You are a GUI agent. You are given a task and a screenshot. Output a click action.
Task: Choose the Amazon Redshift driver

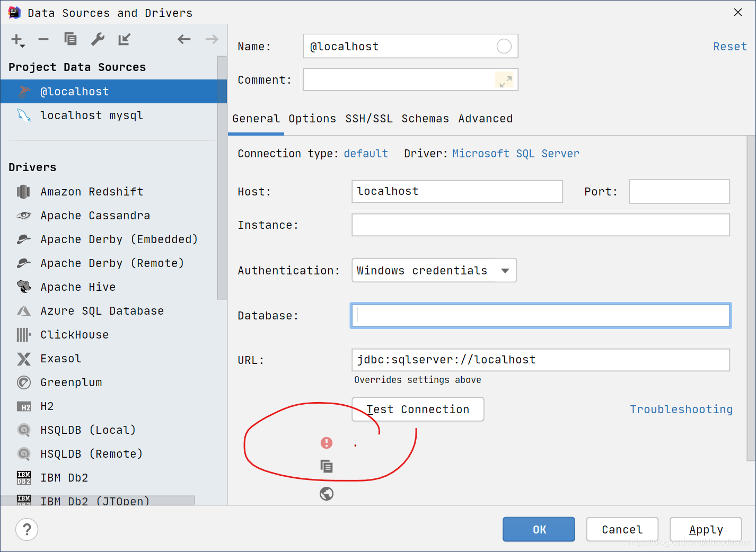tap(109, 192)
